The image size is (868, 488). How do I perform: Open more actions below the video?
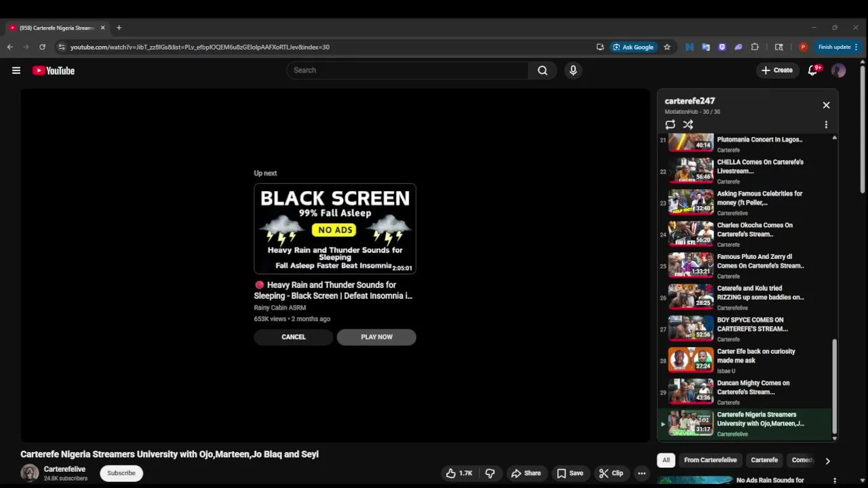coord(642,473)
